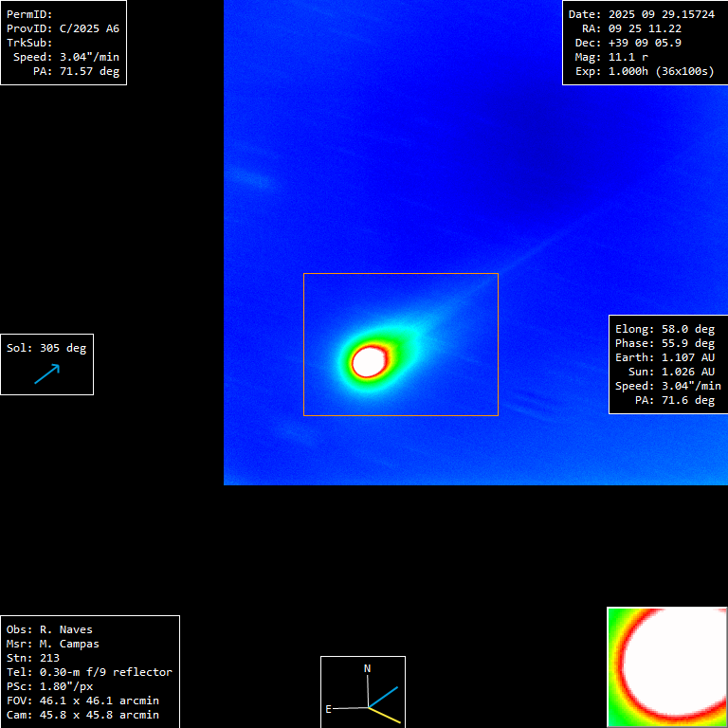Viewport: 728px width, 728px height.
Task: Click the N label on the compass
Action: click(x=368, y=668)
